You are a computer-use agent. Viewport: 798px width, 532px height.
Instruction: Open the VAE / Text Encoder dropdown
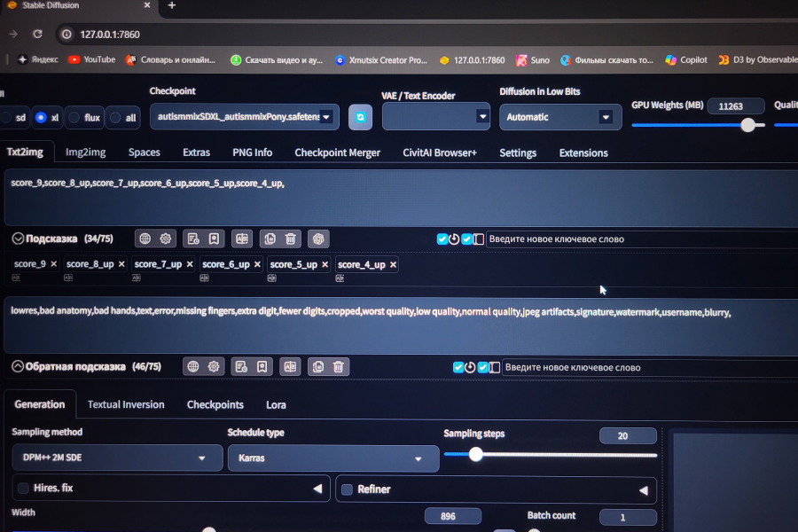pyautogui.click(x=436, y=116)
